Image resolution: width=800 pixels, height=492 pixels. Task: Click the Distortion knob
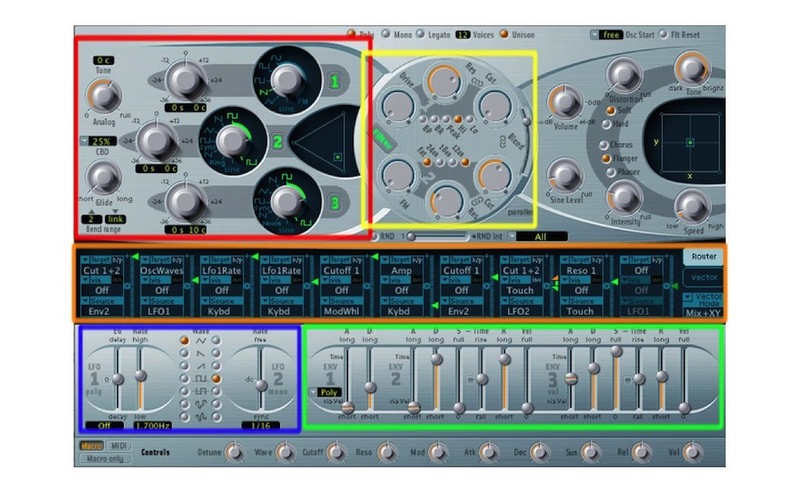pos(622,77)
